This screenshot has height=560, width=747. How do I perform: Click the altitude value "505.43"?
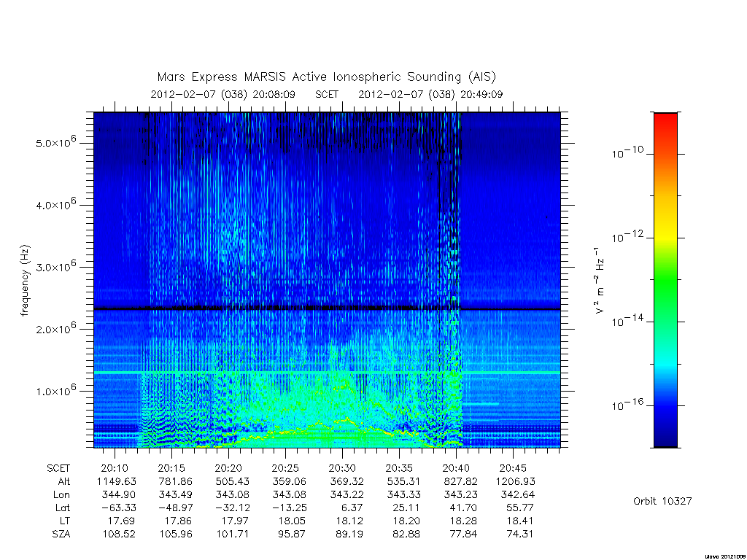coord(232,481)
